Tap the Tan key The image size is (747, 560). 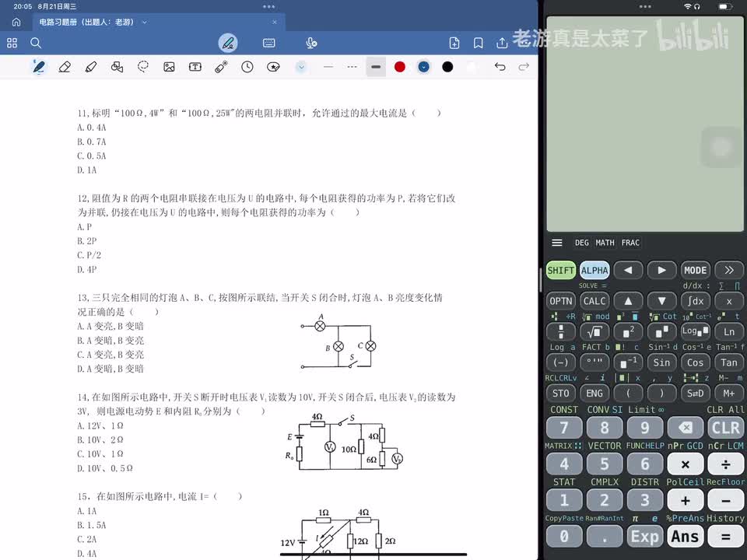coord(729,362)
